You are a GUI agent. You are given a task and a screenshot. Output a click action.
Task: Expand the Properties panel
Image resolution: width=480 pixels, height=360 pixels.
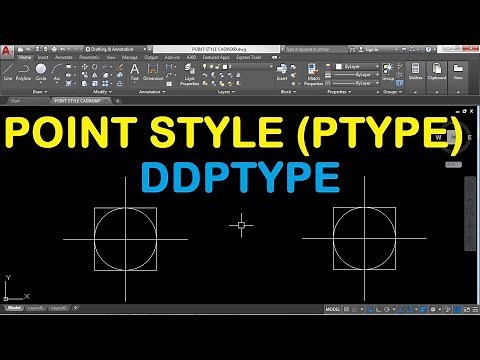click(x=339, y=92)
